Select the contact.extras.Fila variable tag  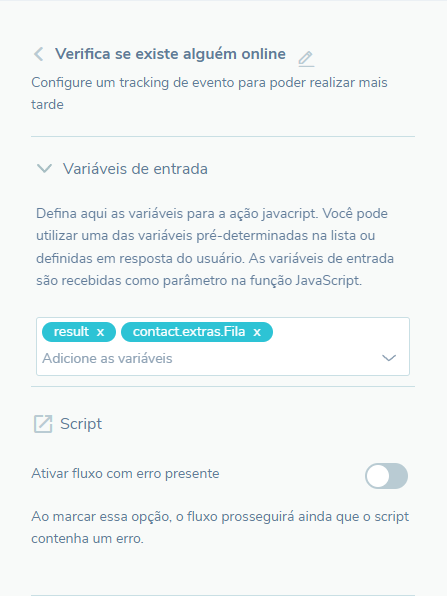tap(189, 332)
